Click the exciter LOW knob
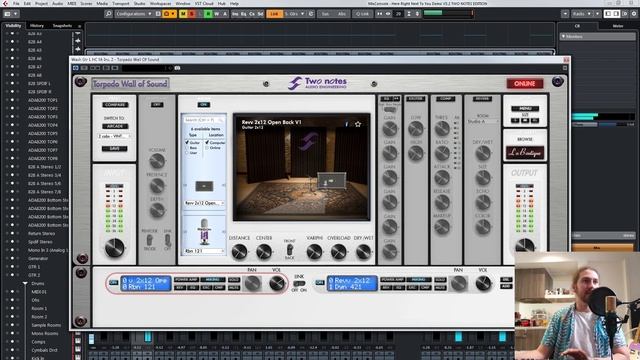 coord(416,129)
